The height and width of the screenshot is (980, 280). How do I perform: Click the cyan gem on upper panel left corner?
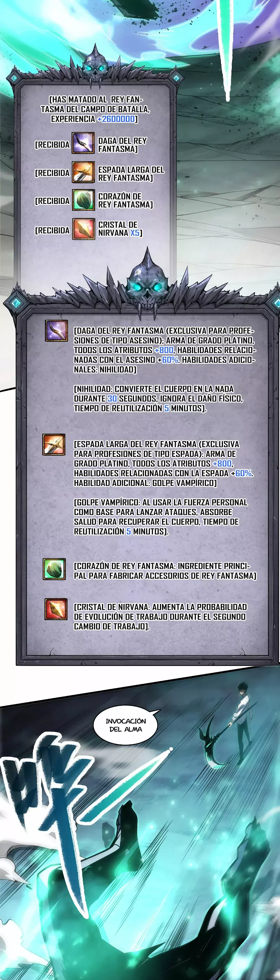click(14, 78)
